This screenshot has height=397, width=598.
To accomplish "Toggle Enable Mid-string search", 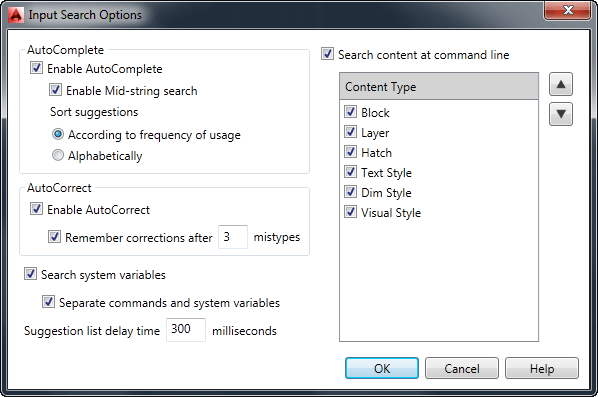I will tap(55, 90).
